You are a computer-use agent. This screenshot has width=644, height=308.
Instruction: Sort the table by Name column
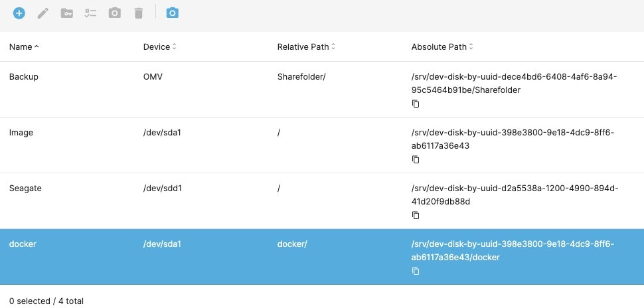[24, 47]
